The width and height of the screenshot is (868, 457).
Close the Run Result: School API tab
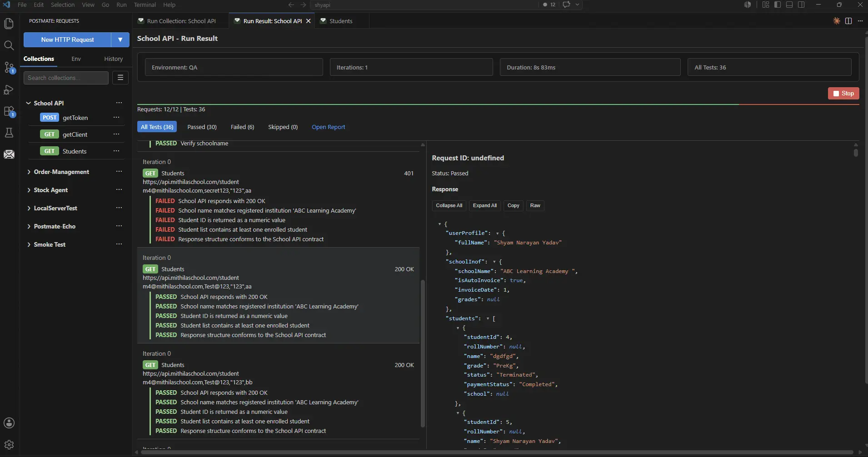pos(309,21)
